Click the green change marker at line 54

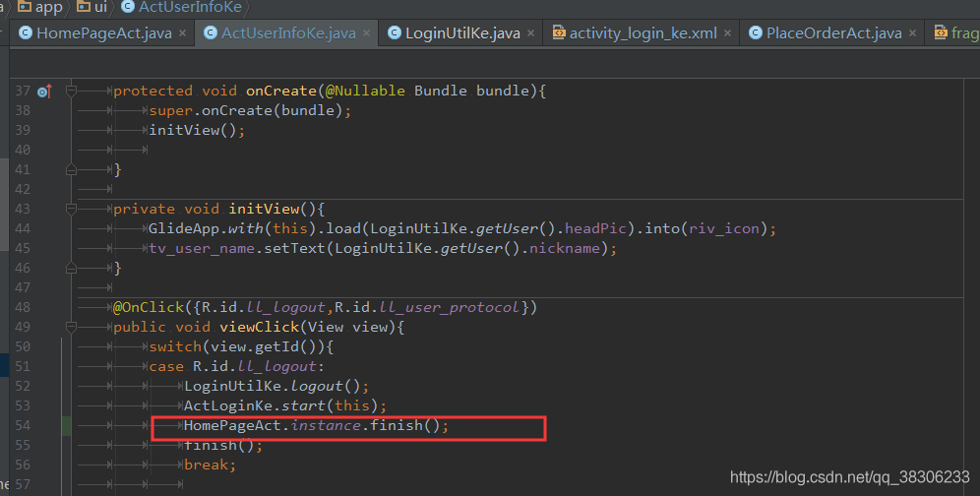coord(66,426)
